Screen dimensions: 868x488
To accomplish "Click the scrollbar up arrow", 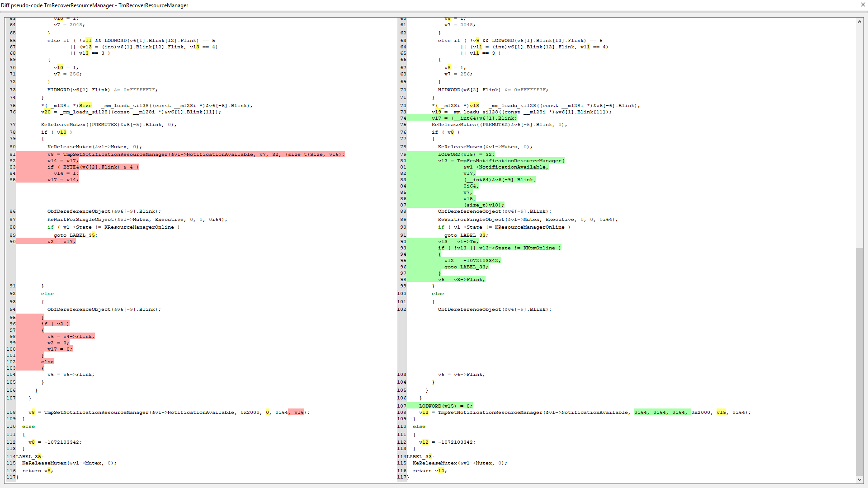I will [859, 22].
